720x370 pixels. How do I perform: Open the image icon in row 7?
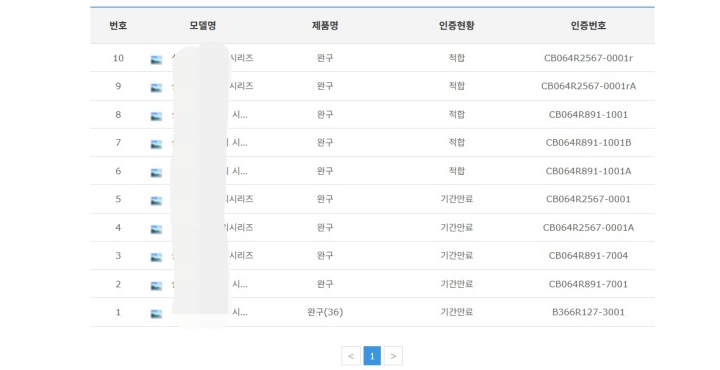pyautogui.click(x=156, y=144)
